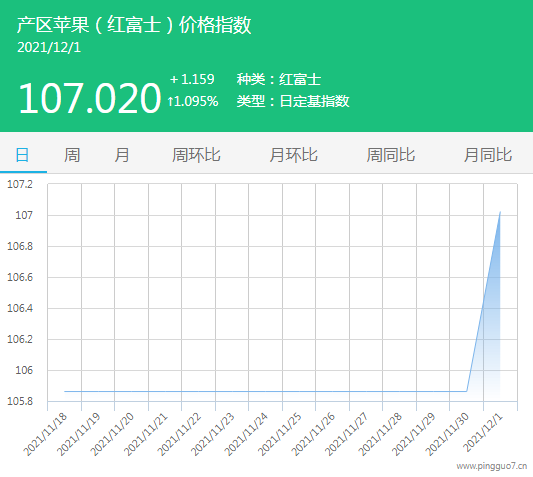Click the +1.159 change value
Screen dimensions: 533x477
coord(192,79)
